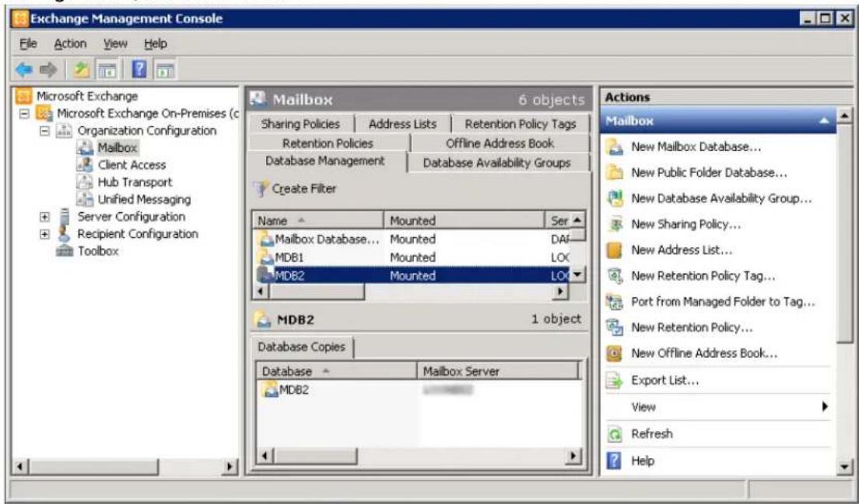Click console tree horizontal scrollbar right arrow

click(230, 467)
